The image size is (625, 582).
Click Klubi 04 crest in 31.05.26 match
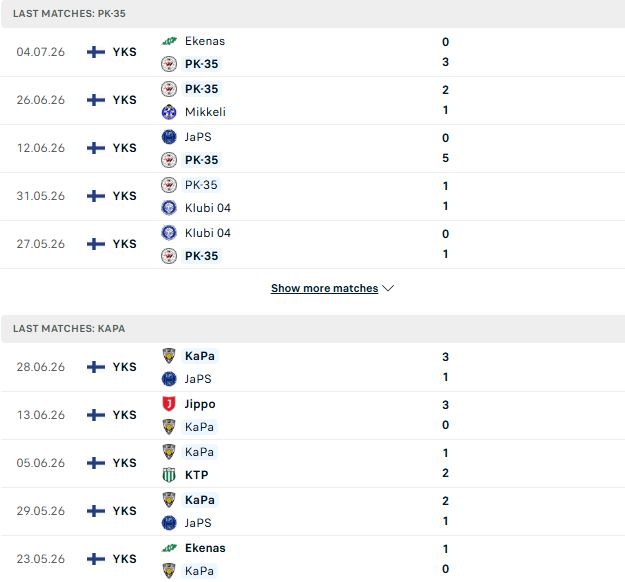point(169,208)
